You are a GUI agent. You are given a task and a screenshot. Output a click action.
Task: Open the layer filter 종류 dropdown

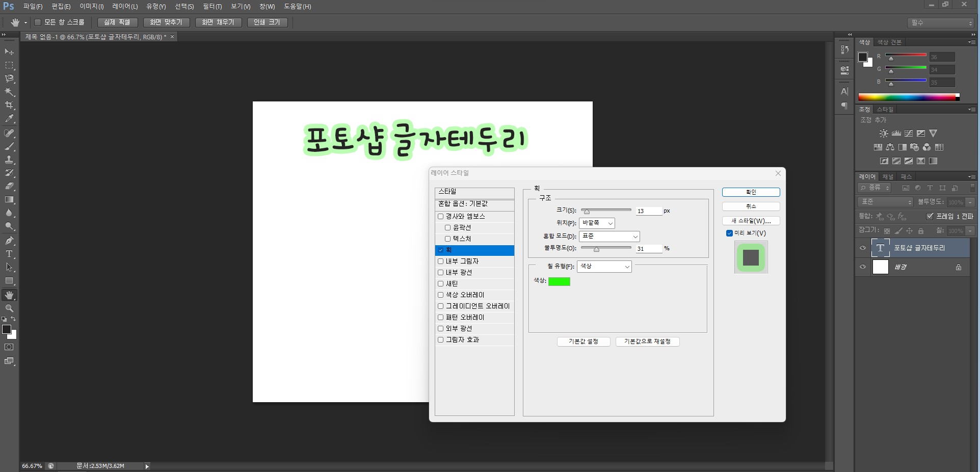pos(874,188)
